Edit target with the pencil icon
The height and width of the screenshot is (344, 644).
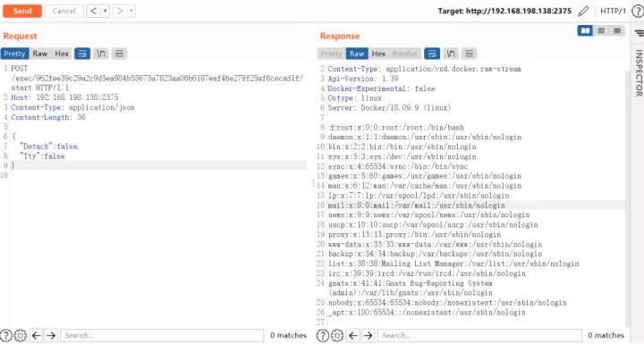pyautogui.click(x=583, y=11)
